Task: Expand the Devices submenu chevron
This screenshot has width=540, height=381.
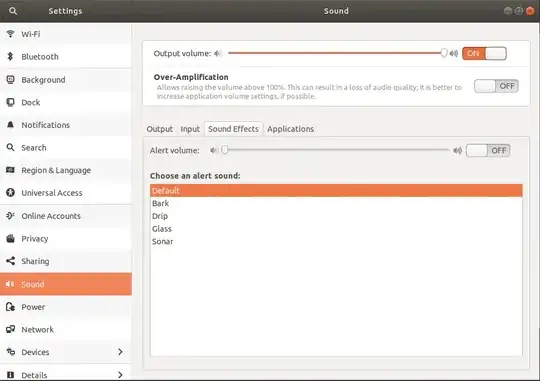Action: (120, 352)
